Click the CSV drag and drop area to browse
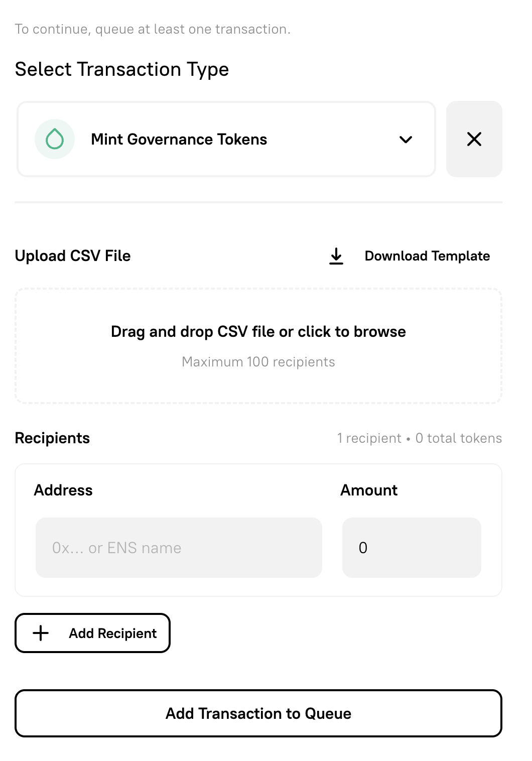This screenshot has height=761, width=532. [258, 345]
